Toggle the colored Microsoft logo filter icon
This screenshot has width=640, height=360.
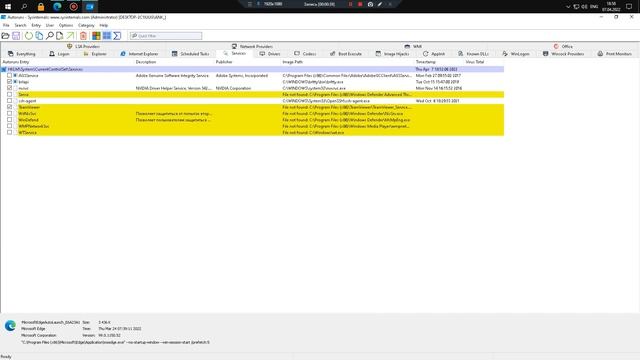pos(96,36)
